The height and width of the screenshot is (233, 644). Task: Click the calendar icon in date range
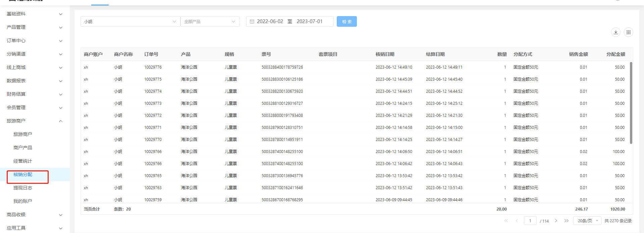coord(252,21)
